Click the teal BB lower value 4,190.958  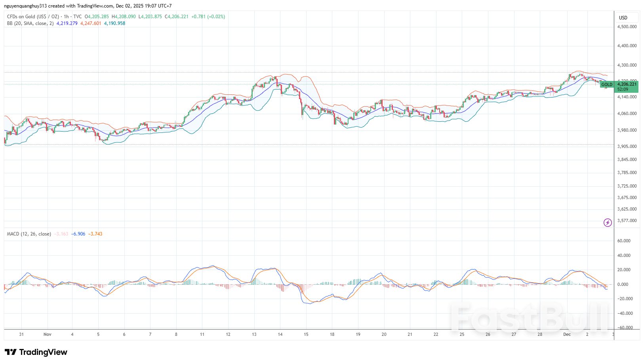coord(114,23)
